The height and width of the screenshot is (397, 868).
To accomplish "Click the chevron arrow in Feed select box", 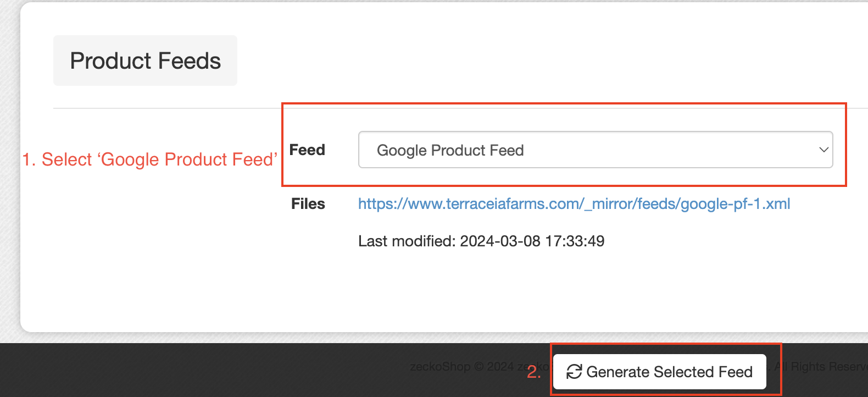I will click(824, 150).
